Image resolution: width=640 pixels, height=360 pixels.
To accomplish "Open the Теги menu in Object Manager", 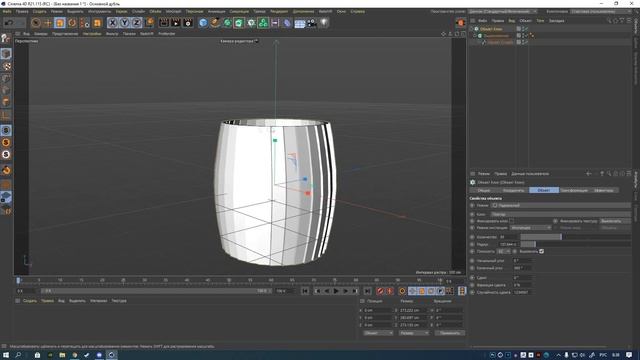I will click(540, 20).
